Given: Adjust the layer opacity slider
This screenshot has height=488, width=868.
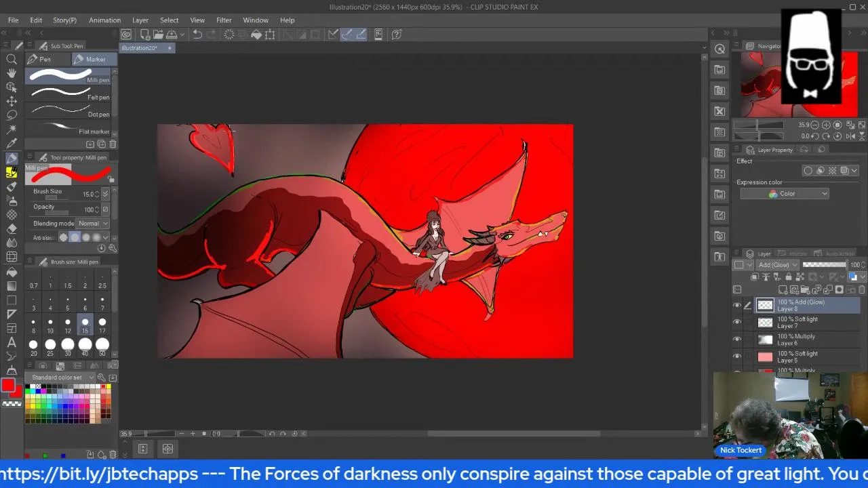Looking at the screenshot, I should pos(825,265).
